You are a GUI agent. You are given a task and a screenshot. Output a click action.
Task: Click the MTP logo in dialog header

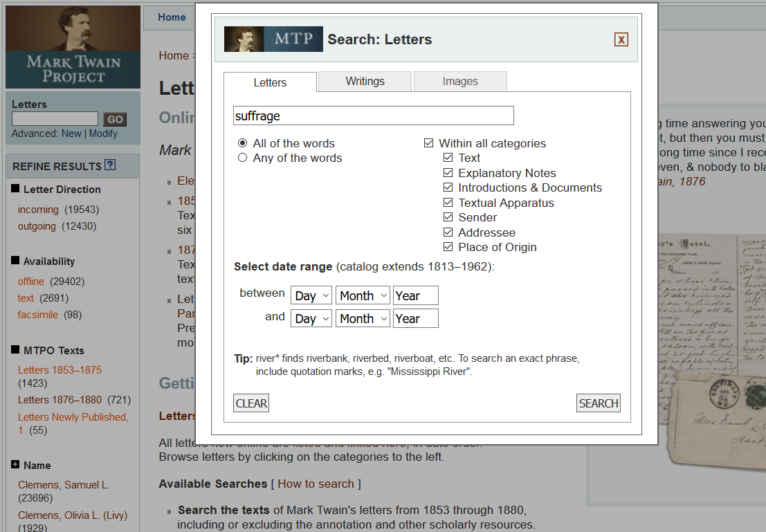tap(273, 39)
